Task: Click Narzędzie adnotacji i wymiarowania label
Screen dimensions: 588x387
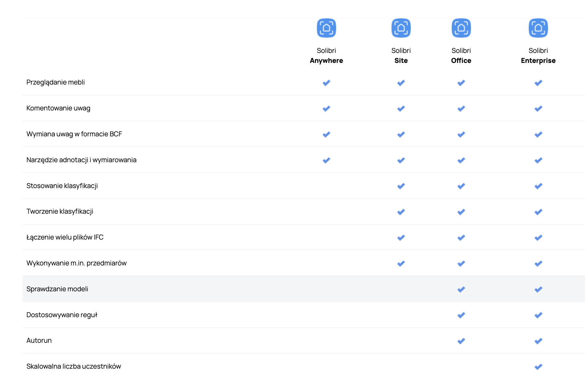Action: click(81, 160)
